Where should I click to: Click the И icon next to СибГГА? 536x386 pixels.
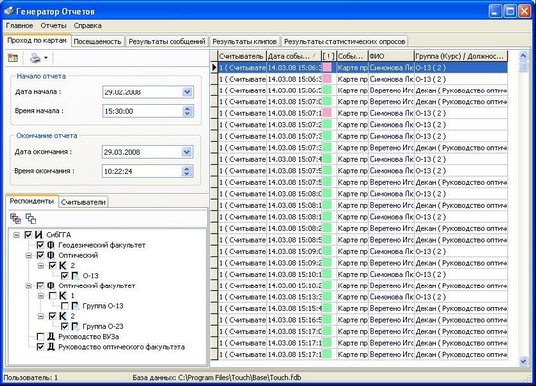point(39,235)
